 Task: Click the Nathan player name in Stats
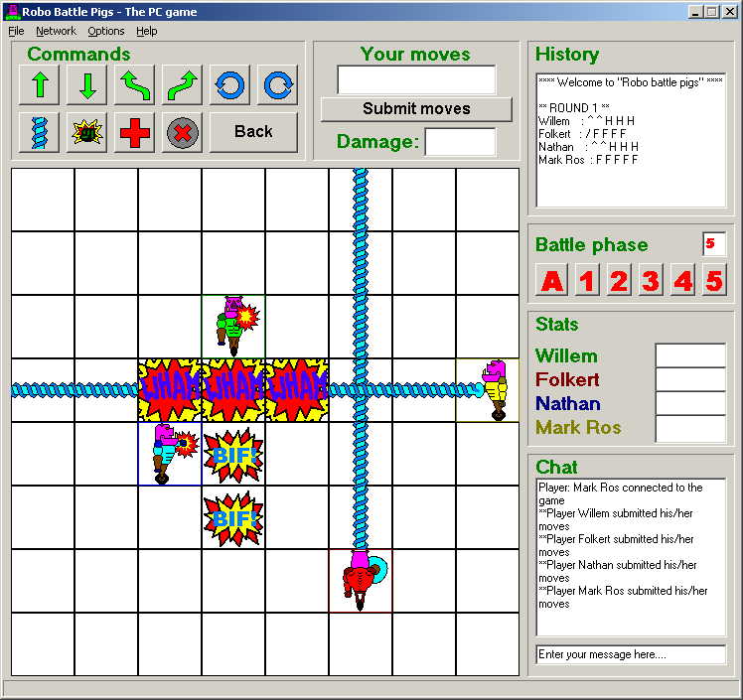(568, 403)
